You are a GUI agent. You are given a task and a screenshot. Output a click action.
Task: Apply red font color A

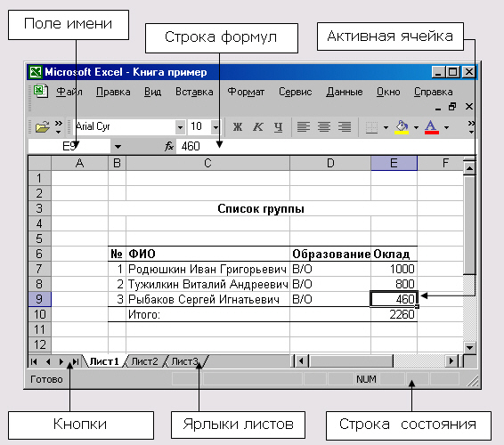click(x=431, y=127)
